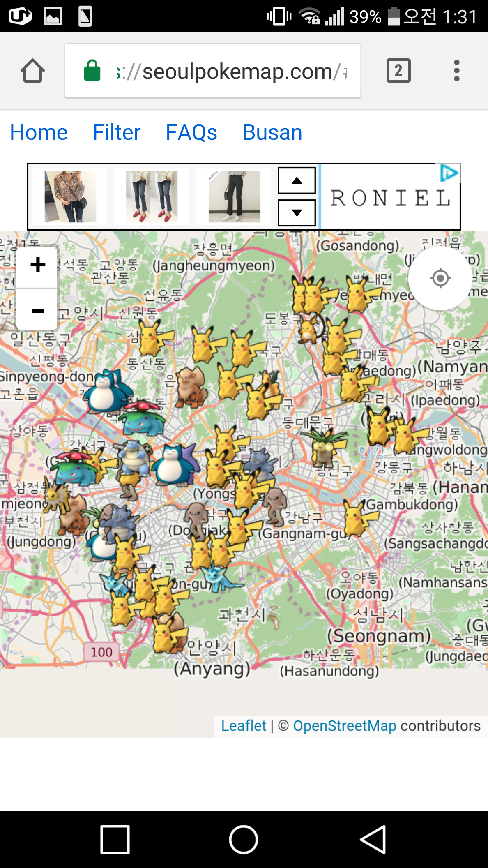Click the AdChoices triangle icon on the ad
Screen dimensions: 488x868
pos(449,173)
